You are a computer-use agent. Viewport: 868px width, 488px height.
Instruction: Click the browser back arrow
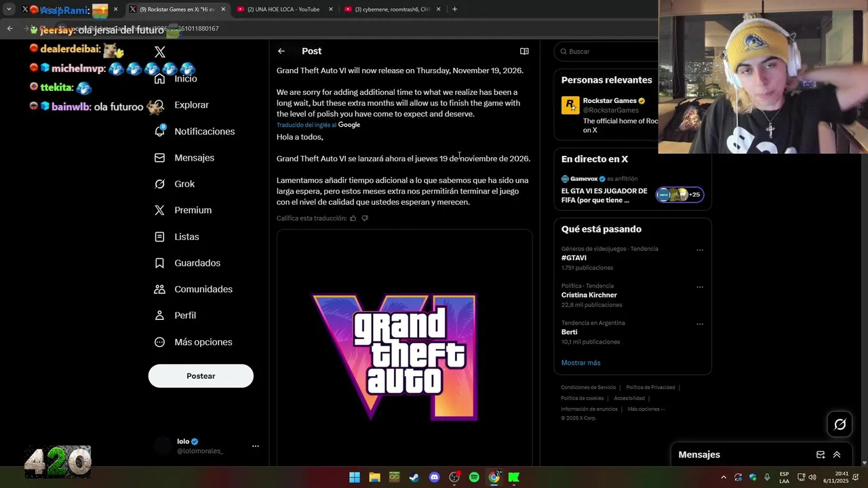9,28
